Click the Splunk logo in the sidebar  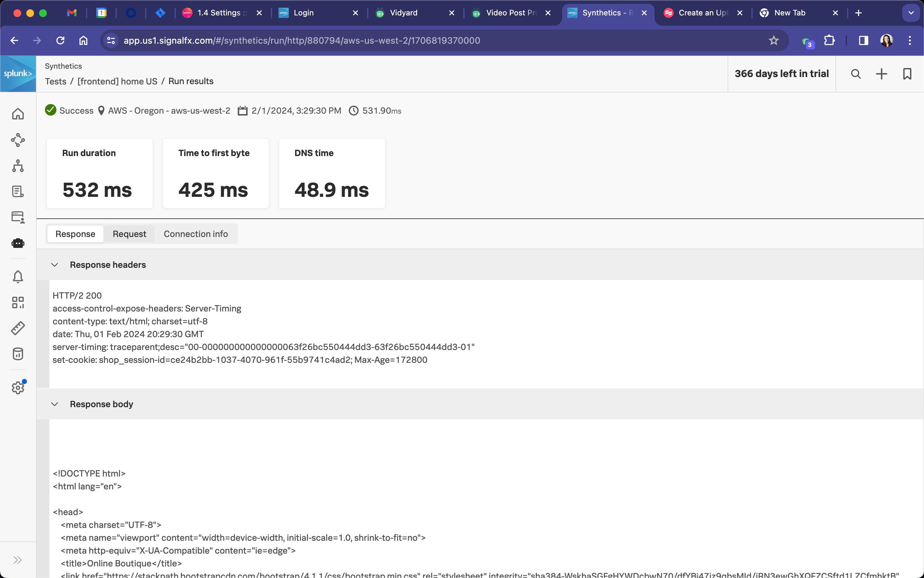pyautogui.click(x=18, y=74)
